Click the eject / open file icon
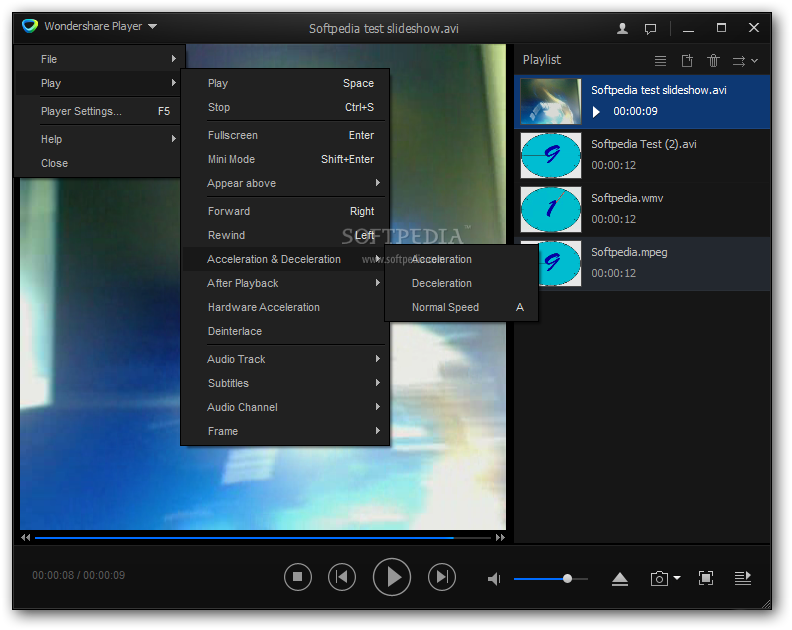Image resolution: width=792 pixels, height=630 pixels. 620,579
